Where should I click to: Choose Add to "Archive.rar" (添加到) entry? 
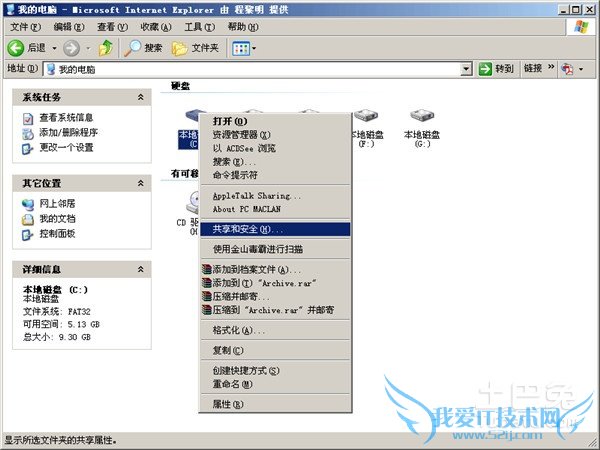276,284
